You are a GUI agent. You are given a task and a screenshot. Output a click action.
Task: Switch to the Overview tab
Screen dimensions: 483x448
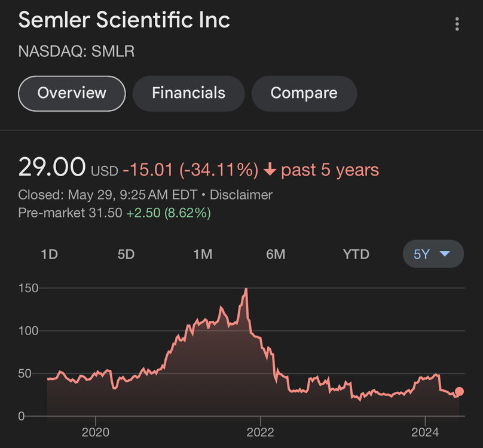pos(72,93)
